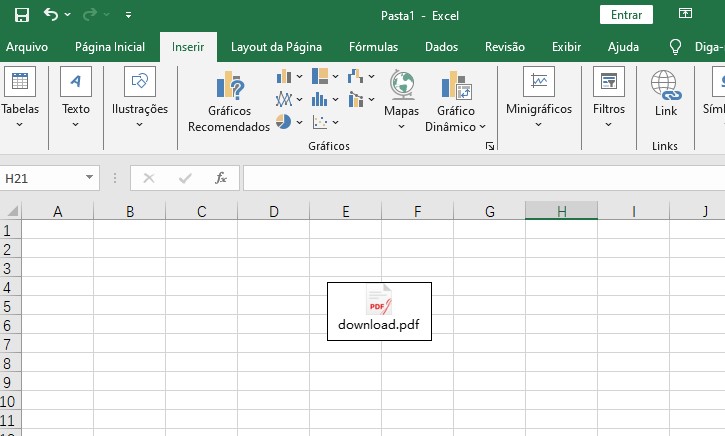725x436 pixels.
Task: Select column H header
Action: pos(561,211)
